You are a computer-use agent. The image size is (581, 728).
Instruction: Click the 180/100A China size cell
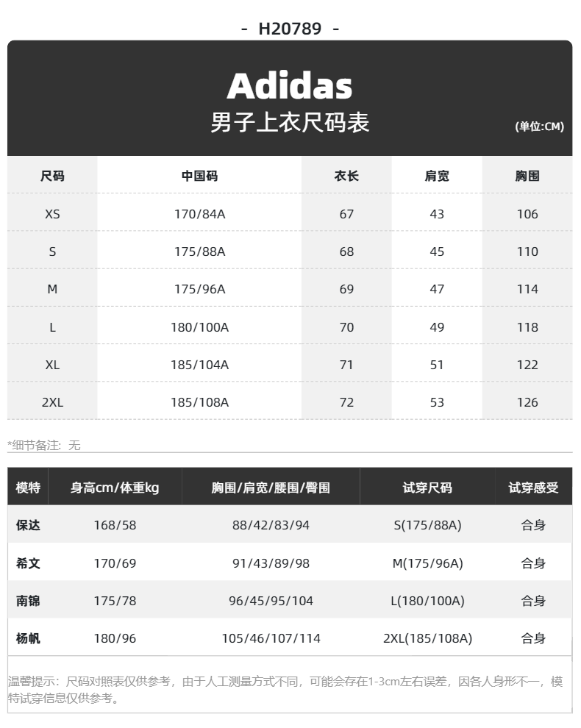click(200, 327)
